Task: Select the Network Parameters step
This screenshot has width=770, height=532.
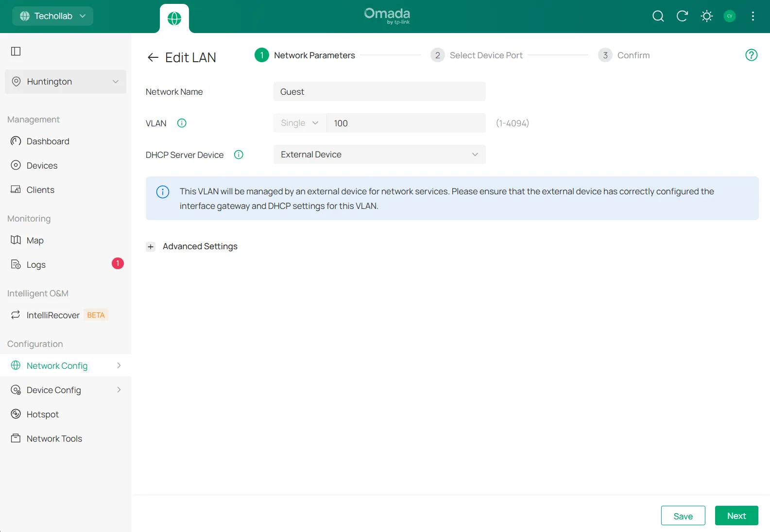Action: (305, 55)
